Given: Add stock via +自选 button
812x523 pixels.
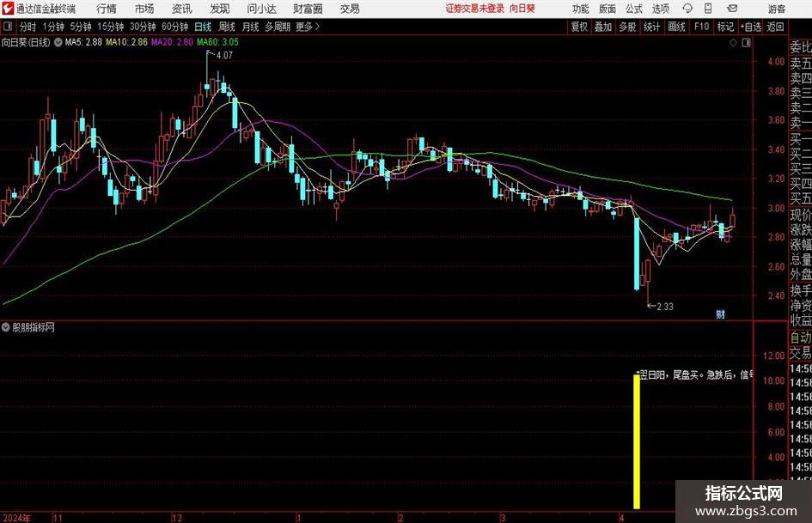Looking at the screenshot, I should click(x=750, y=27).
